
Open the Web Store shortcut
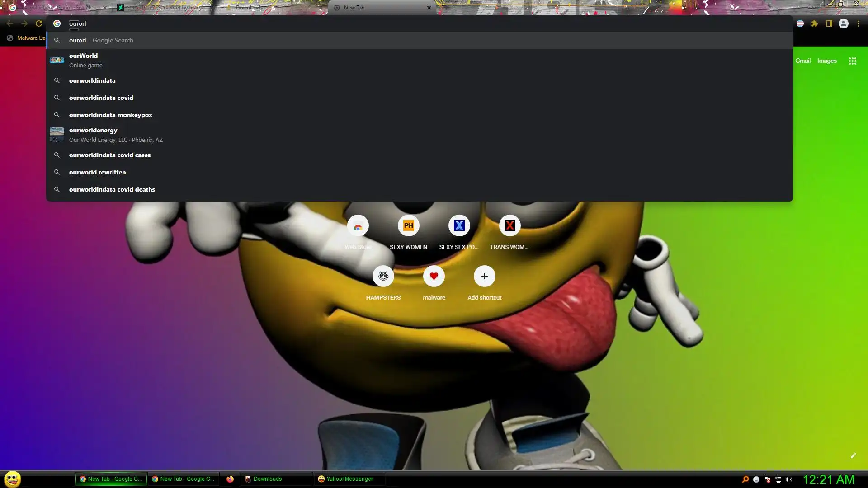(x=358, y=226)
